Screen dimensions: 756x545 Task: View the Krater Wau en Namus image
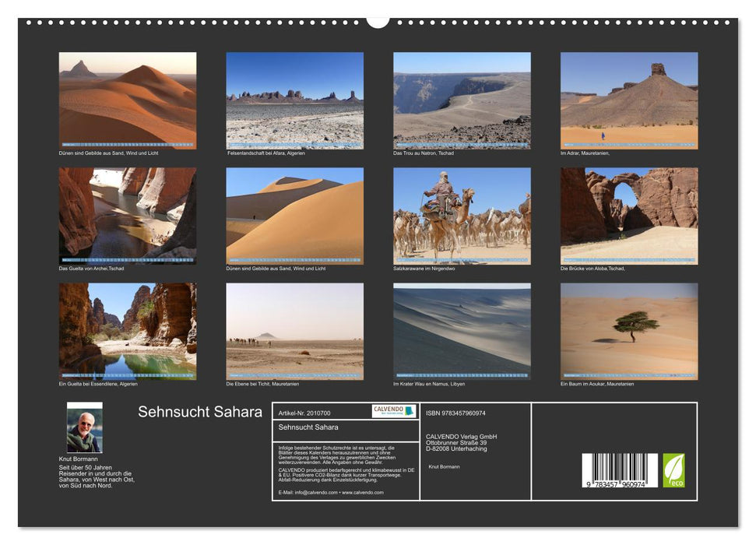tap(462, 331)
